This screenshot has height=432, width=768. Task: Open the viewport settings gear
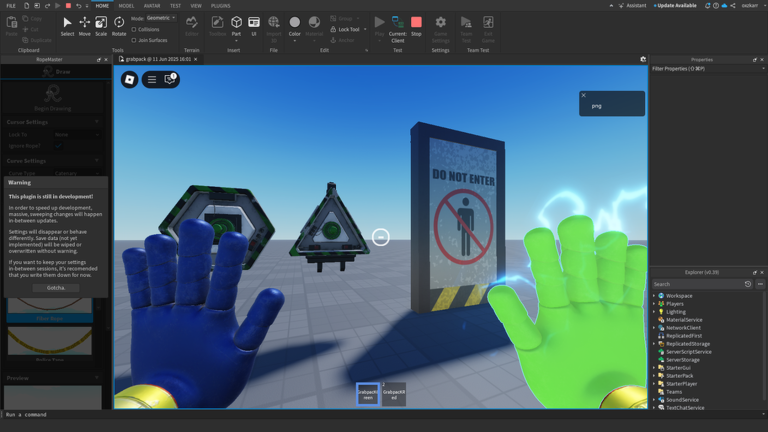[643, 59]
